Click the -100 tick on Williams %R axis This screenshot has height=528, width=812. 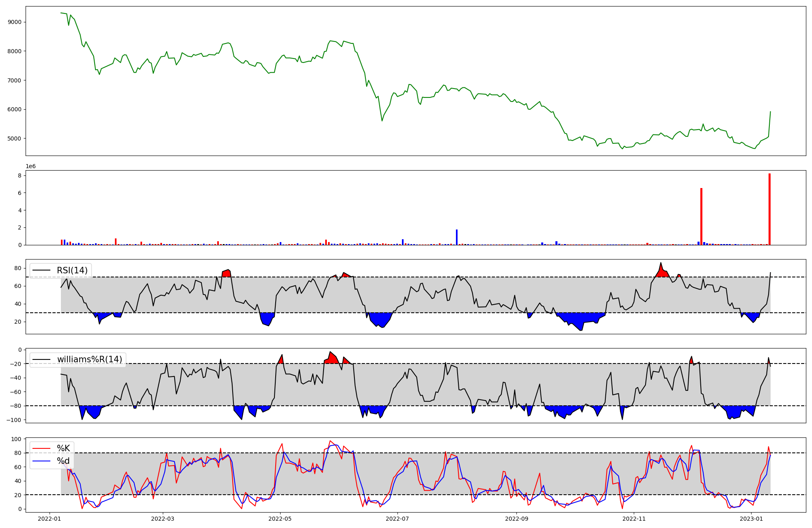point(13,420)
